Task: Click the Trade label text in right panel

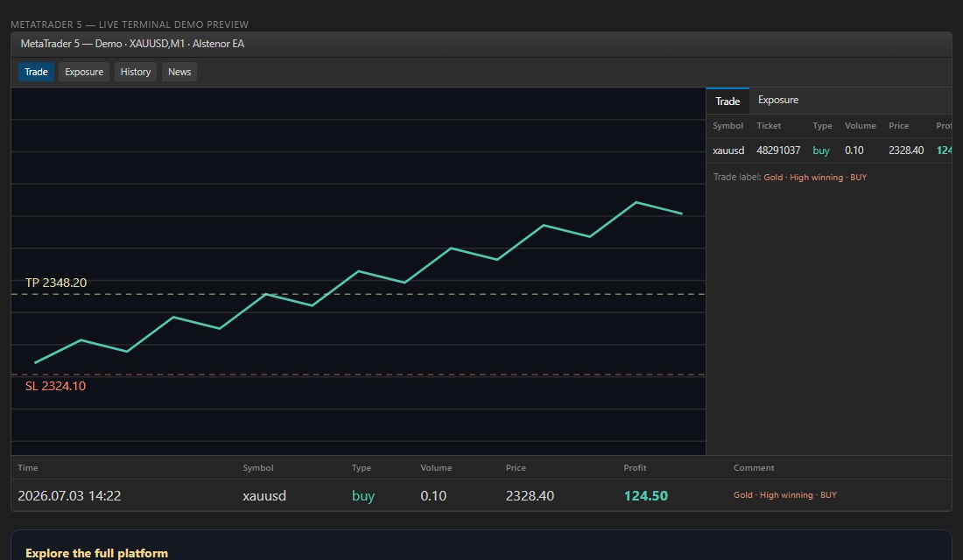Action: [x=790, y=178]
